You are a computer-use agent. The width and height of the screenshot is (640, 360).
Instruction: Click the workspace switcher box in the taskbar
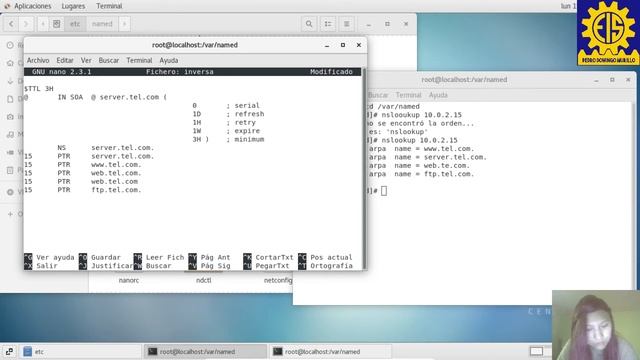point(536,351)
